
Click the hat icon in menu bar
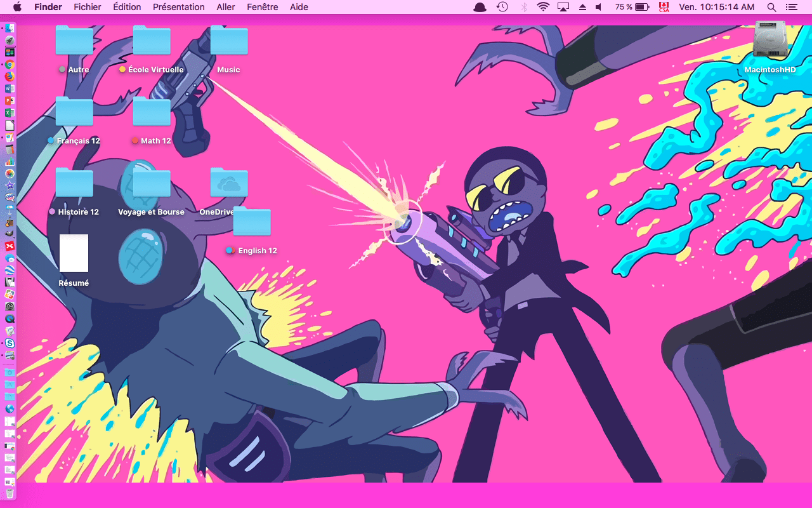tap(481, 7)
